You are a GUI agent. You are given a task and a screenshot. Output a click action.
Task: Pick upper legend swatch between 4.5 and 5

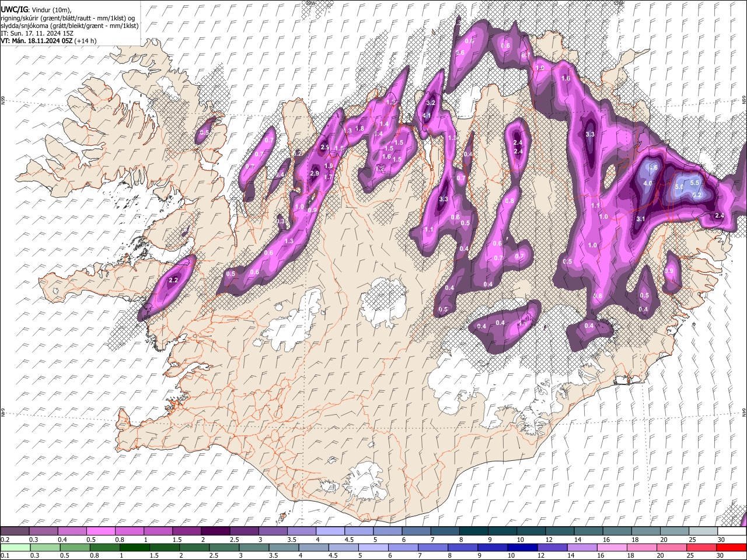pos(358,531)
